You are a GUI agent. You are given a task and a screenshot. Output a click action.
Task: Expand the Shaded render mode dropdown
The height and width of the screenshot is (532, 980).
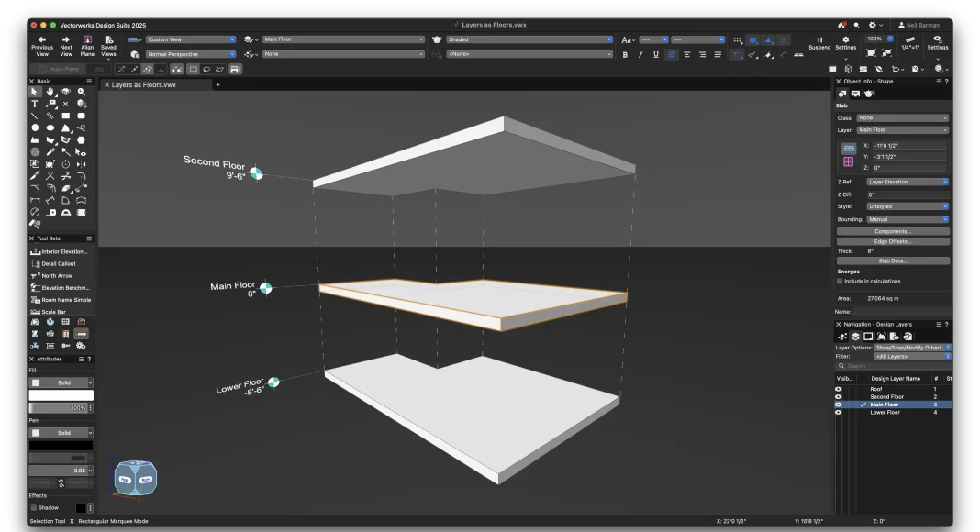tap(529, 39)
